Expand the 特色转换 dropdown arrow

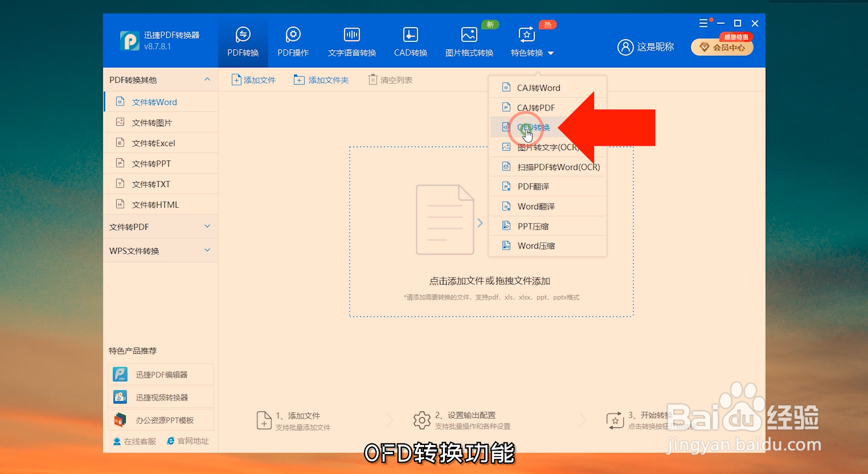(551, 53)
